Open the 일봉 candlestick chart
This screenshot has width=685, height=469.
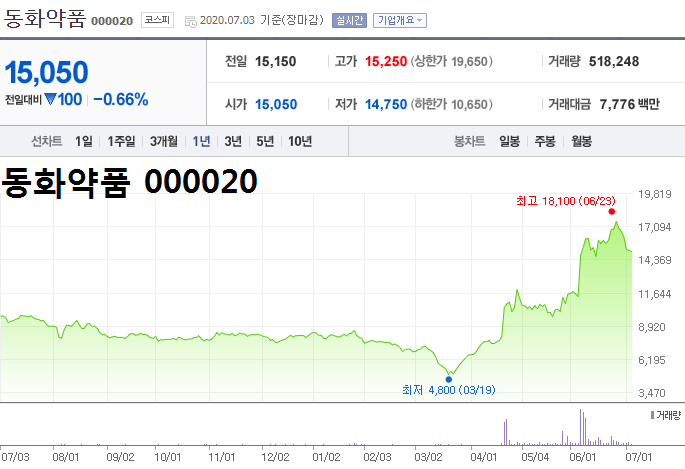click(509, 141)
